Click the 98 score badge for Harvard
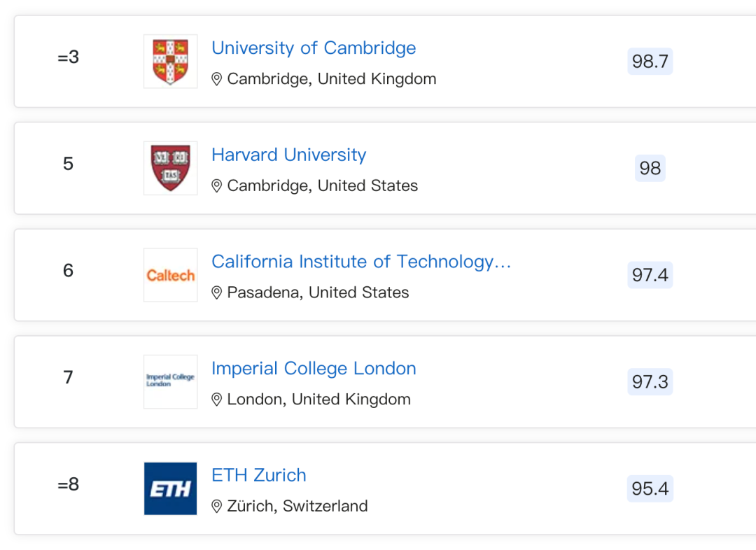The height and width of the screenshot is (550, 756). point(650,168)
